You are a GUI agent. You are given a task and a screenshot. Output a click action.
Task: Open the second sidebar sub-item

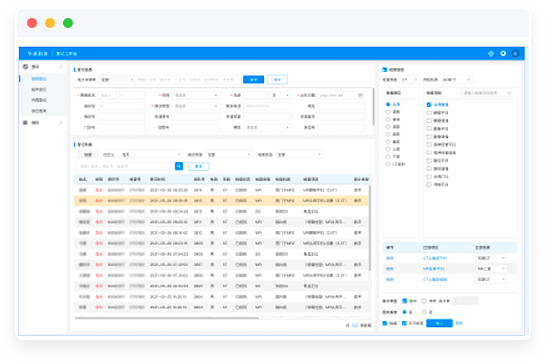tap(39, 90)
